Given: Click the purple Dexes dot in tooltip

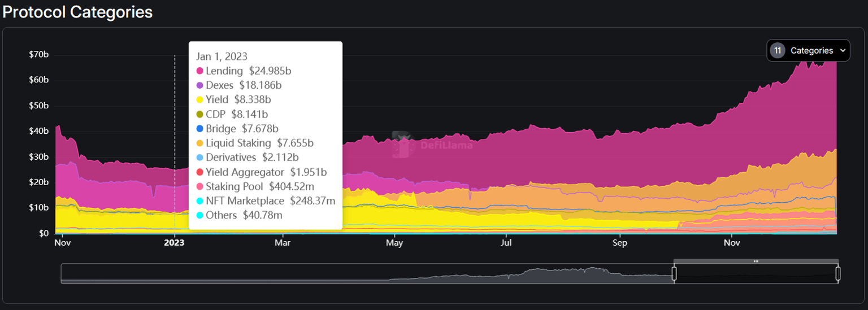Looking at the screenshot, I should pyautogui.click(x=199, y=86).
